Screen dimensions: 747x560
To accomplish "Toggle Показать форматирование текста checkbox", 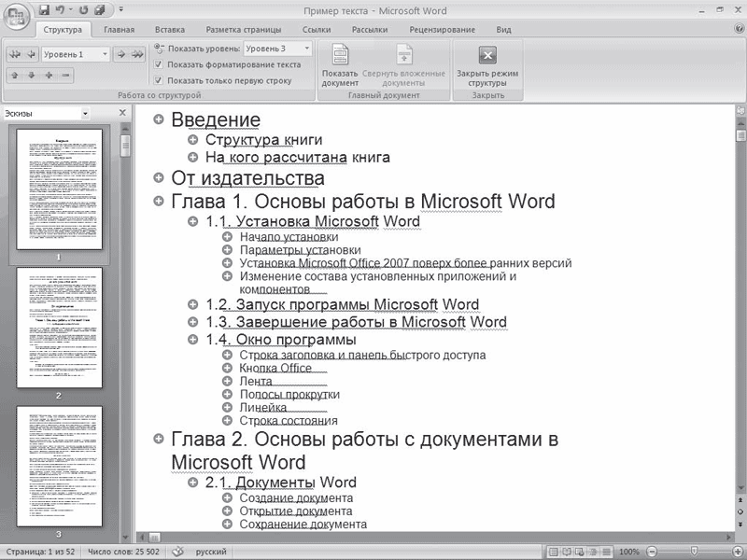I will point(159,64).
